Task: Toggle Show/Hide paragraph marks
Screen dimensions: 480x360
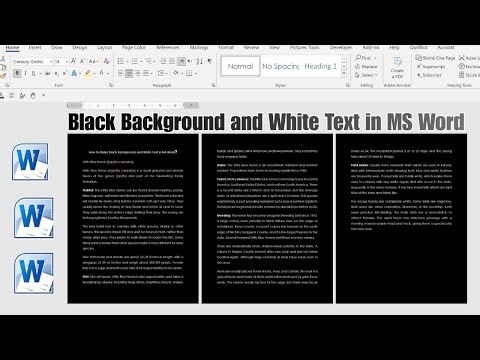Action: click(209, 61)
